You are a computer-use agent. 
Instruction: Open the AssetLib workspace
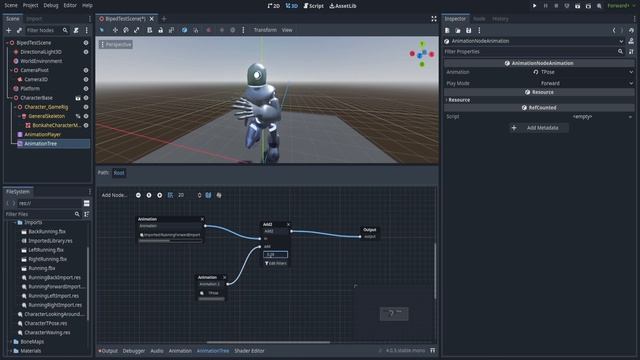point(343,6)
